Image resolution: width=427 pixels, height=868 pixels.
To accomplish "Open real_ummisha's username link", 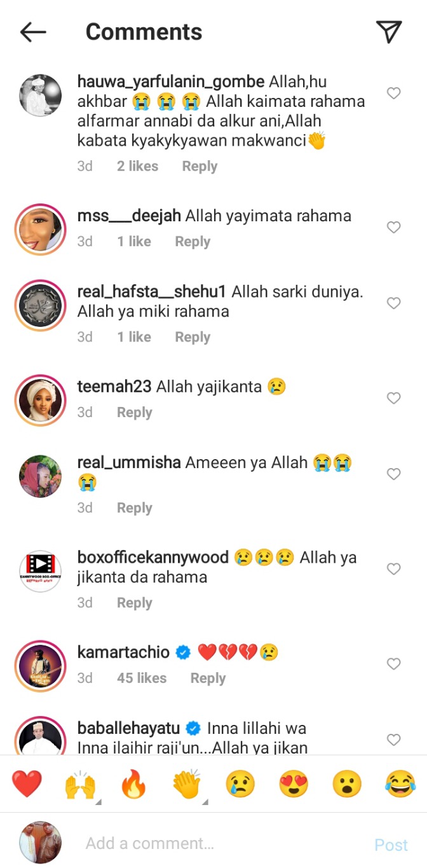I will click(129, 462).
